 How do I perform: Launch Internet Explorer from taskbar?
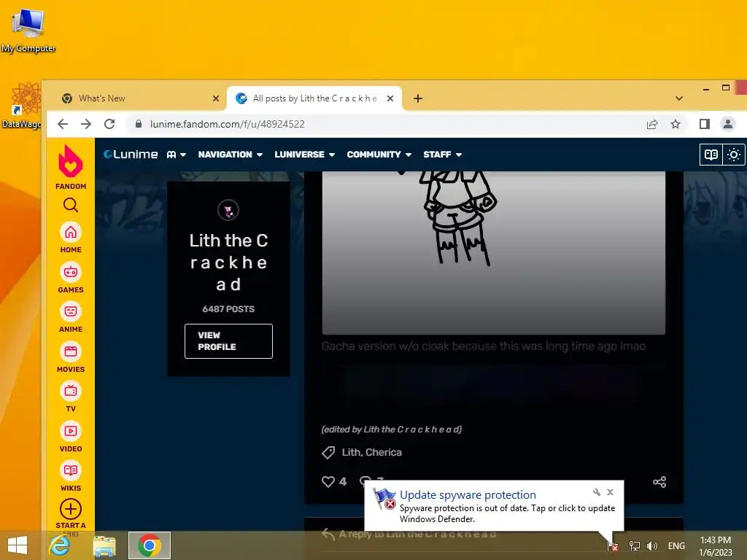(x=60, y=545)
